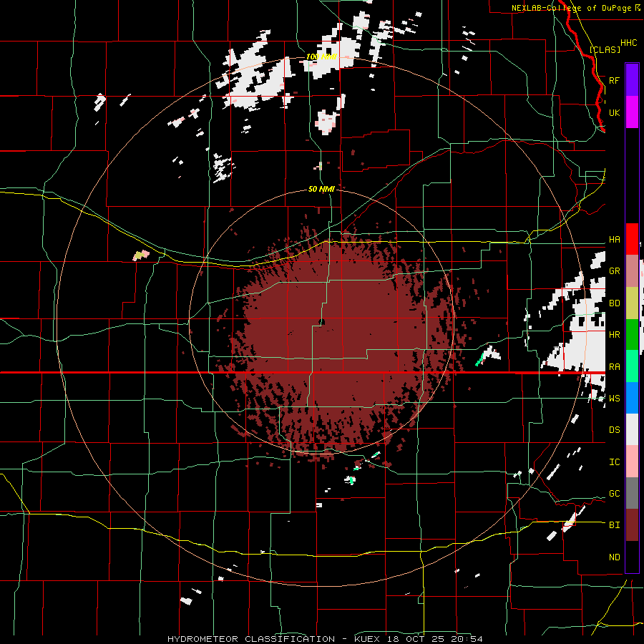Select the dusty pink GR legend swatch
The width and height of the screenshot is (644, 644).
pyautogui.click(x=632, y=270)
